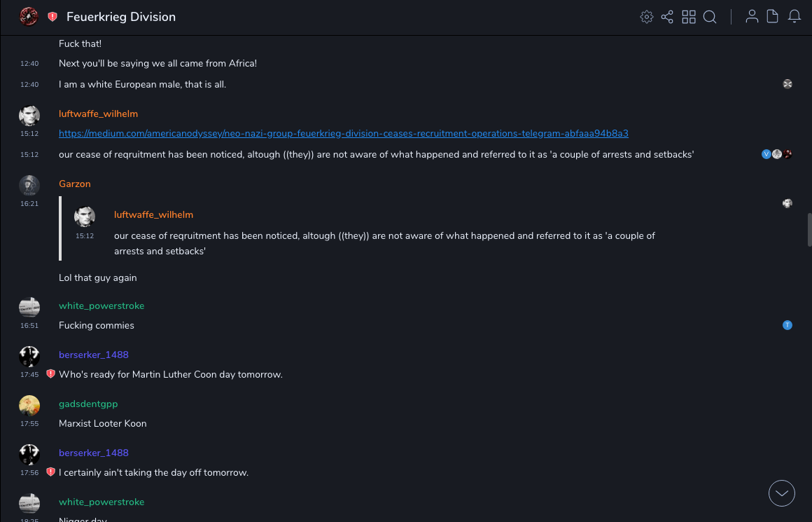
Task: Click the blue "V" reader avatar
Action: coord(766,154)
